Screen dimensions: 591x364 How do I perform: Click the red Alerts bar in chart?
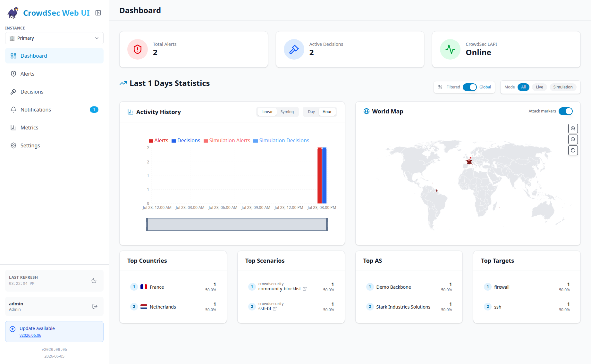click(319, 176)
